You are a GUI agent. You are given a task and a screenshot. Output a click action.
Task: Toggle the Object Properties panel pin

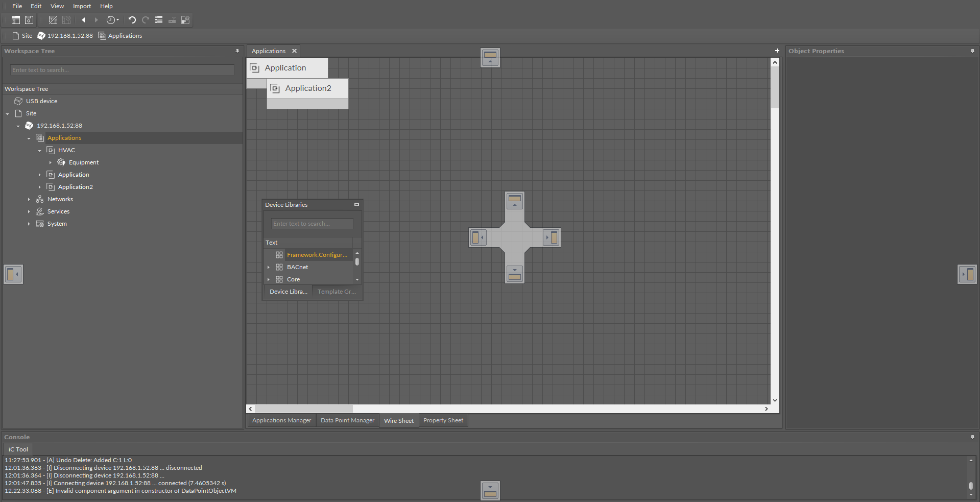point(972,51)
